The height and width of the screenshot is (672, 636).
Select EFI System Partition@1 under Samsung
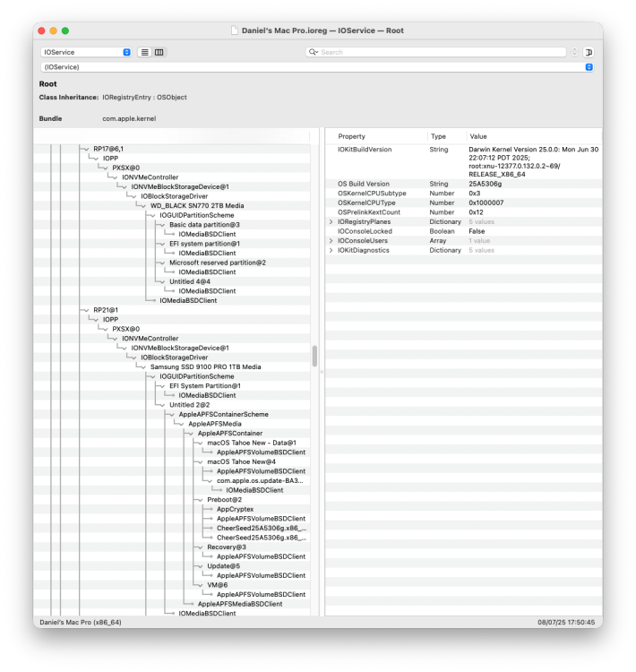coord(205,386)
